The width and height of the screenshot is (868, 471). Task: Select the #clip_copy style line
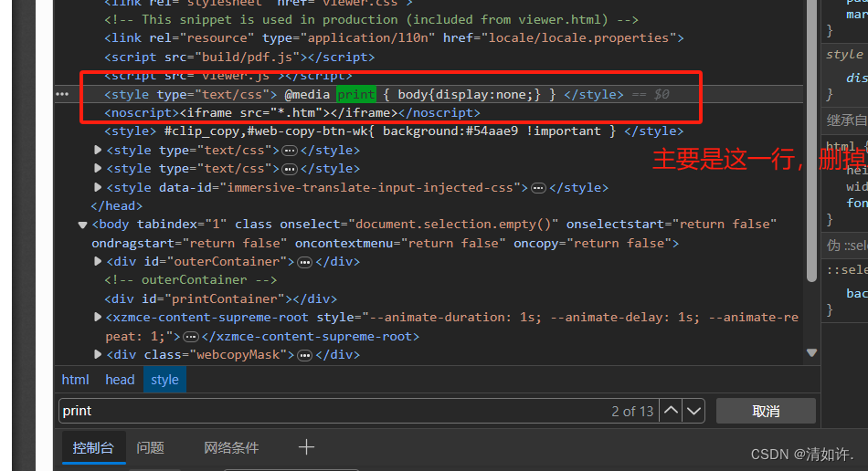pos(394,131)
